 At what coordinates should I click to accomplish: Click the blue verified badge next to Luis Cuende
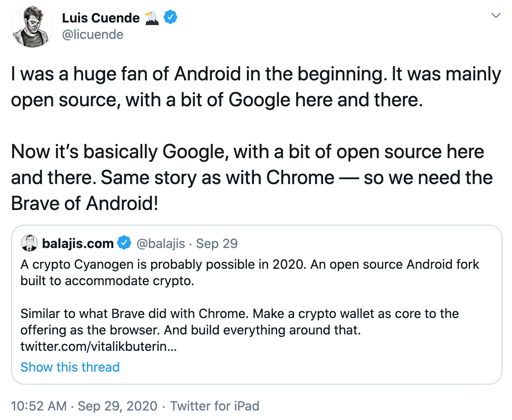[170, 17]
